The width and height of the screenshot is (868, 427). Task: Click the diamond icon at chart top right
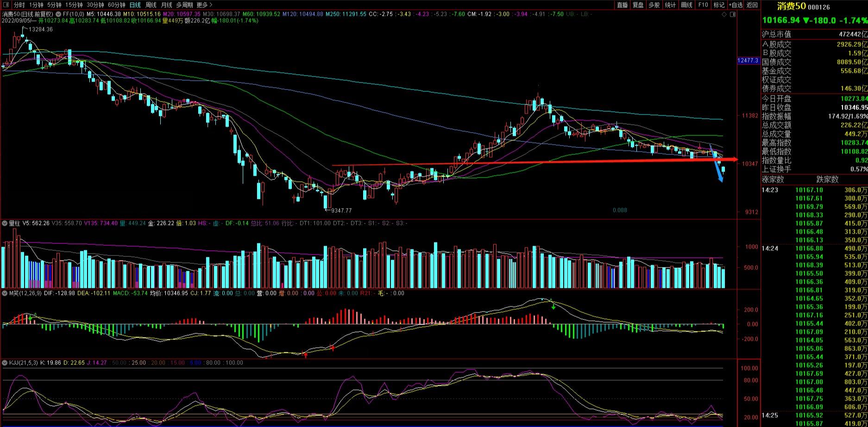(x=724, y=15)
